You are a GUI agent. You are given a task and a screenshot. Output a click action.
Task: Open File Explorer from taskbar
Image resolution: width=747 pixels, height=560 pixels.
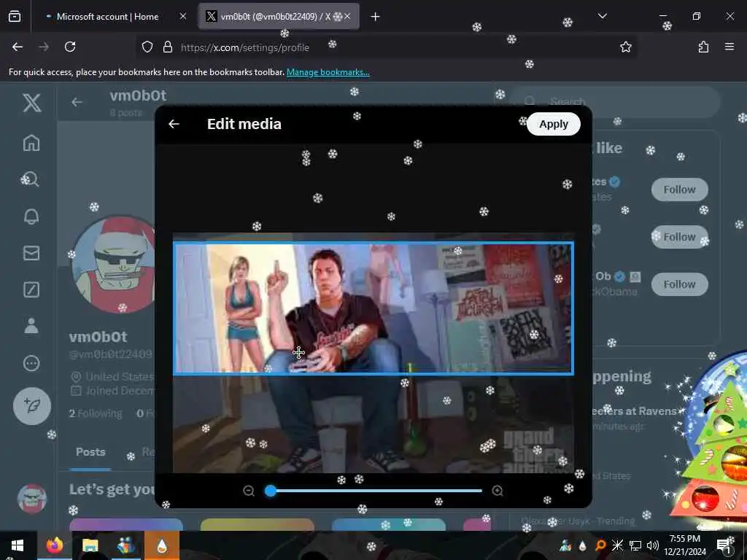tap(90, 545)
